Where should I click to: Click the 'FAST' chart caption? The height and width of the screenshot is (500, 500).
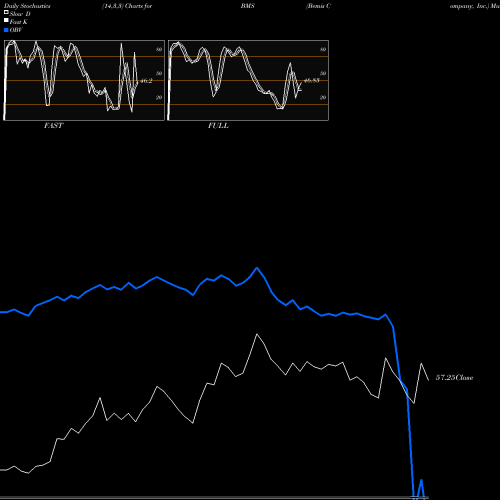pos(53,126)
